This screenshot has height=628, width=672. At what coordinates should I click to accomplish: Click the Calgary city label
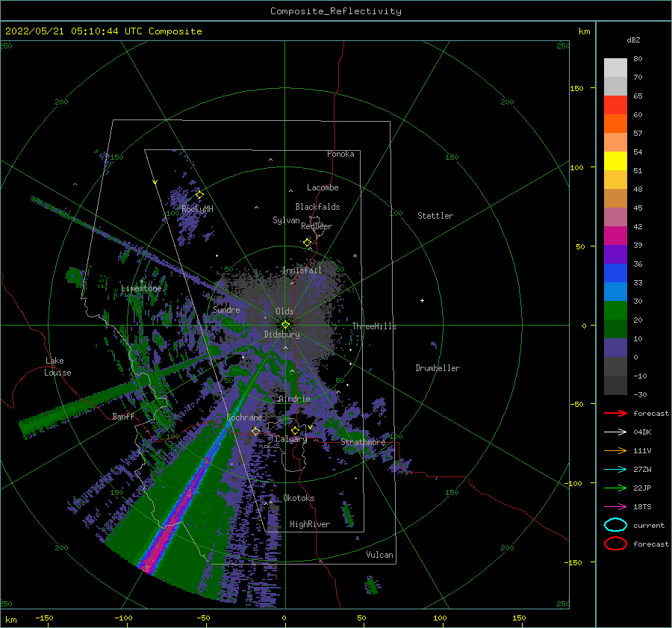(291, 439)
